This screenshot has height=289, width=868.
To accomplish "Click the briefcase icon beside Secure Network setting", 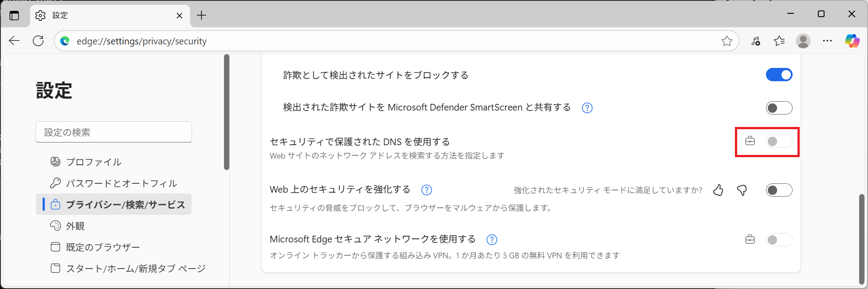I will [x=750, y=240].
